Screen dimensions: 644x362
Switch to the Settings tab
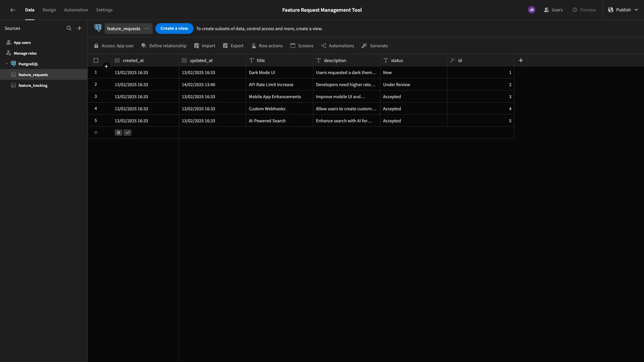coord(104,10)
